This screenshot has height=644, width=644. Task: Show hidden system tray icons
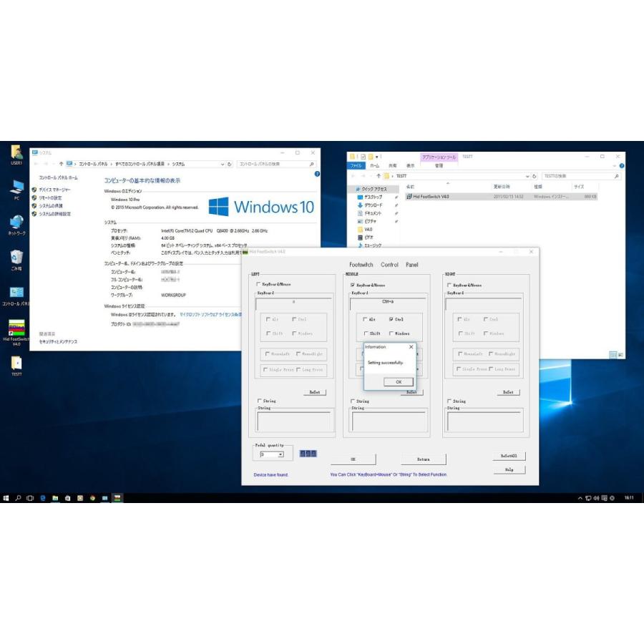pos(580,497)
